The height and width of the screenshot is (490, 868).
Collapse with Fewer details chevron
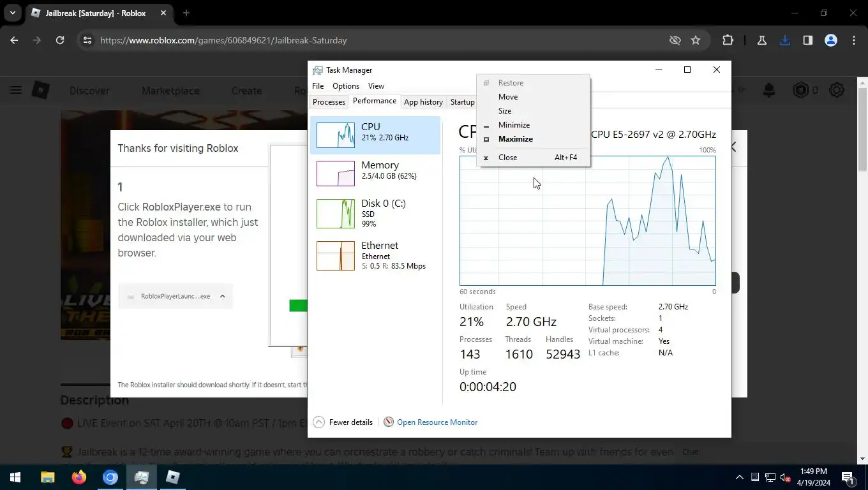(319, 422)
